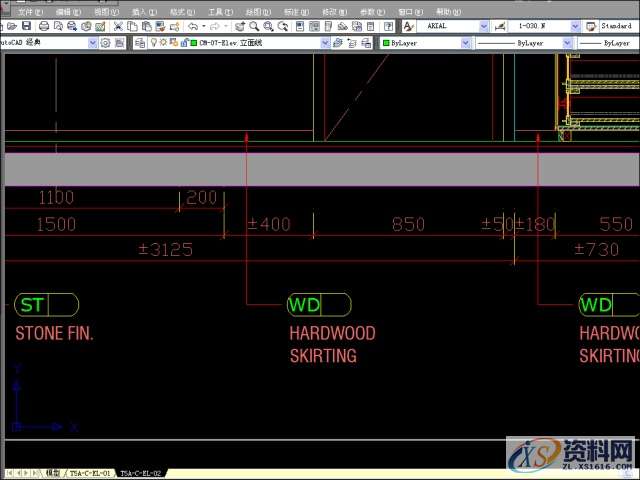Toggle the layer freeze sun icon
The width and height of the screenshot is (640, 480).
click(164, 43)
